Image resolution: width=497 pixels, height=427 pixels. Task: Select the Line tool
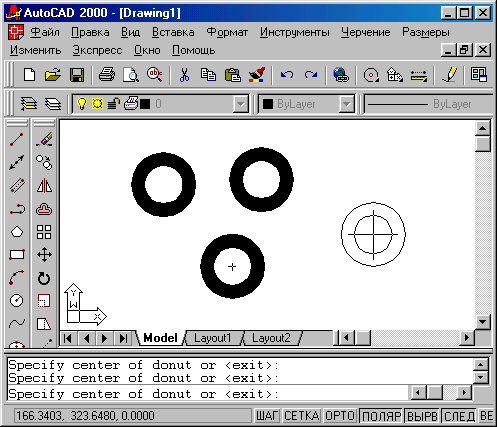point(17,140)
